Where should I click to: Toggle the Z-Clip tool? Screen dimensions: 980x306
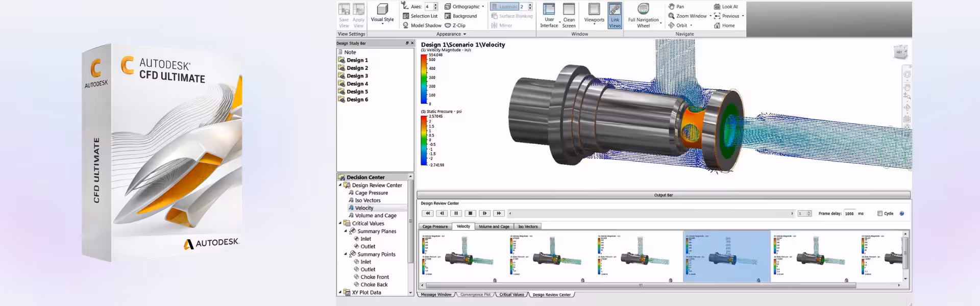pos(455,25)
